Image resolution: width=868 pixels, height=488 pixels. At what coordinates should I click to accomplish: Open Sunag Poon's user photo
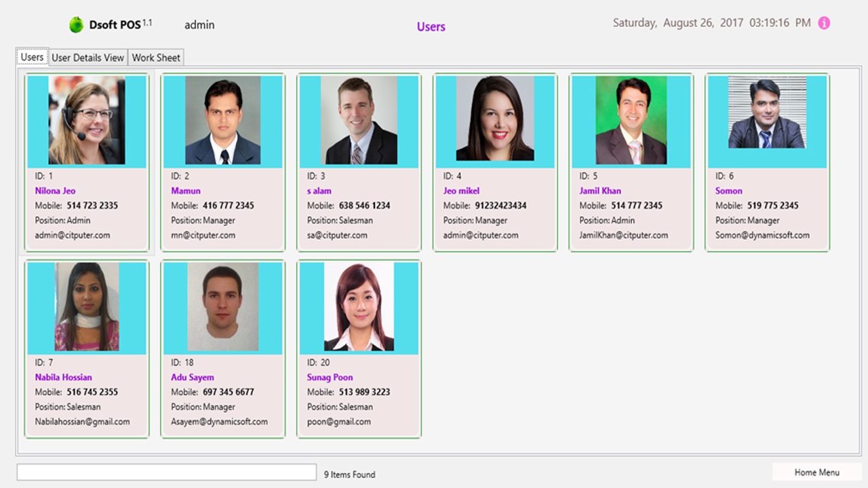coord(359,307)
